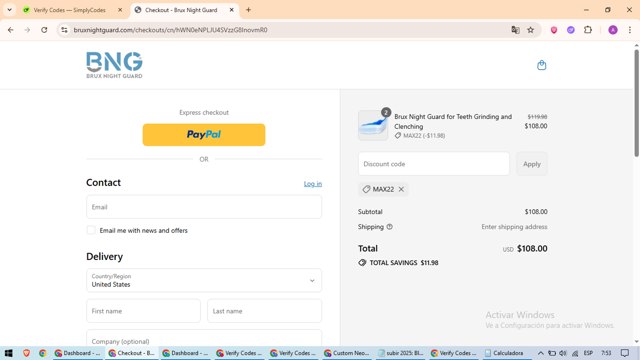This screenshot has height=360, width=640.
Task: Open the purple round extension icon
Action: 571,30
